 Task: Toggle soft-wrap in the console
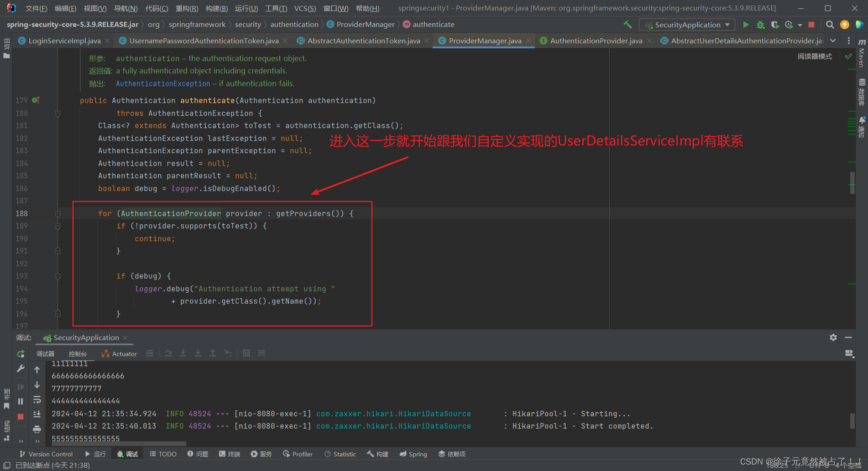coord(37,400)
